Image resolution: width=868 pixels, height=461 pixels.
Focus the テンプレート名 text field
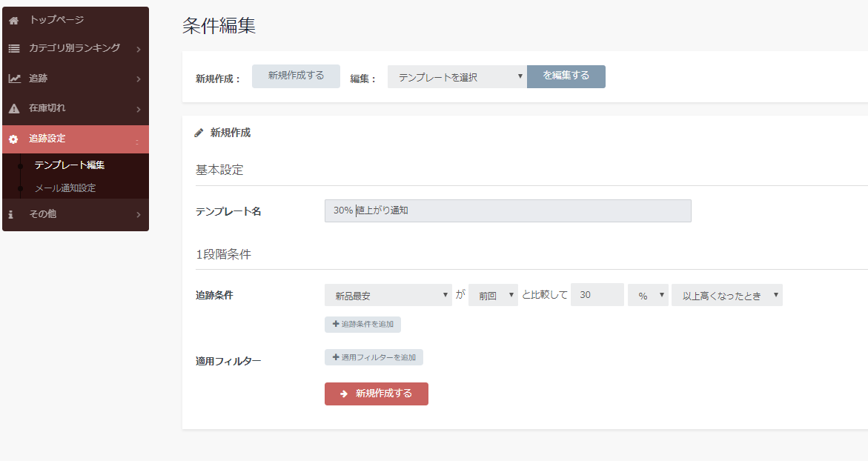click(508, 210)
